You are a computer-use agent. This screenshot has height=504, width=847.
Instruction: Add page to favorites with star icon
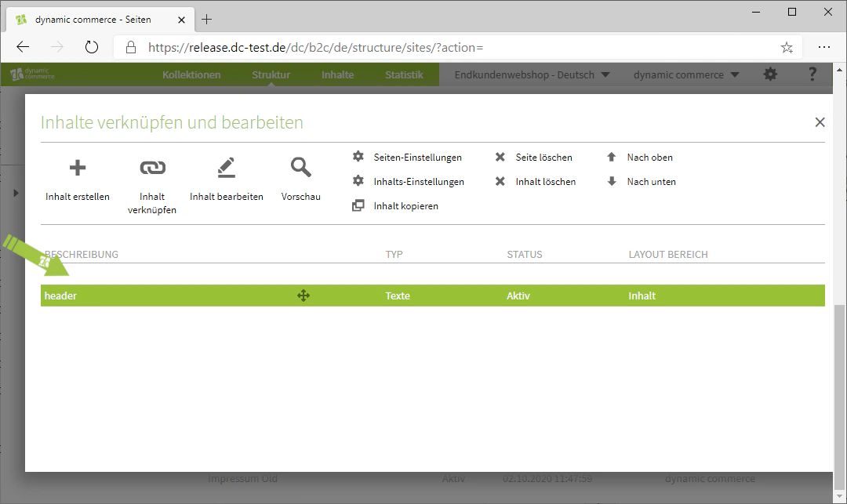tap(787, 48)
